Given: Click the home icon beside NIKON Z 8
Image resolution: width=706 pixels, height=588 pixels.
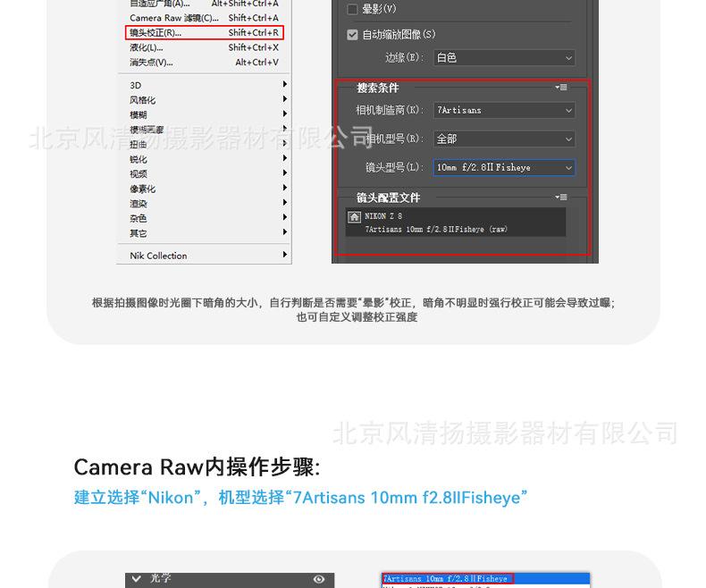Looking at the screenshot, I should (355, 217).
